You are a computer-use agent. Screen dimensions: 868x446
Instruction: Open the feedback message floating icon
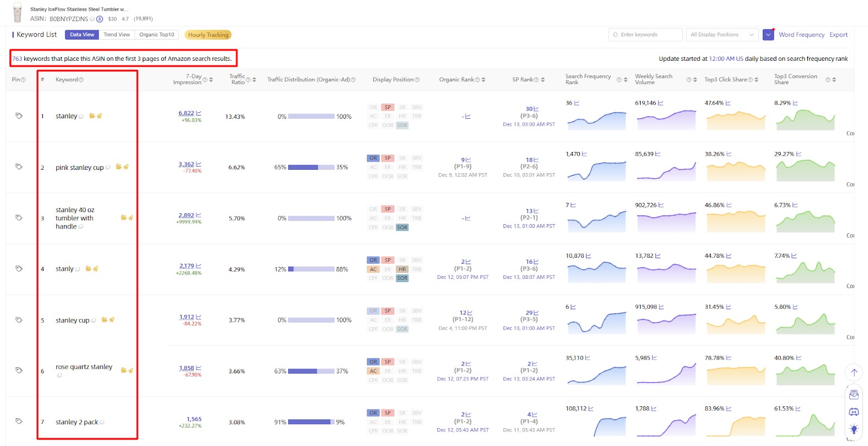point(854,394)
